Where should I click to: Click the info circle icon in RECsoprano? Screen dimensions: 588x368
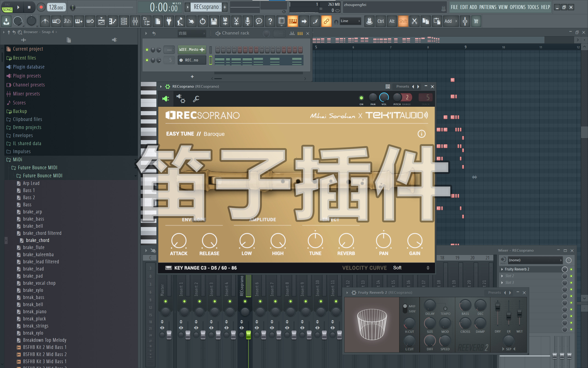(x=421, y=134)
